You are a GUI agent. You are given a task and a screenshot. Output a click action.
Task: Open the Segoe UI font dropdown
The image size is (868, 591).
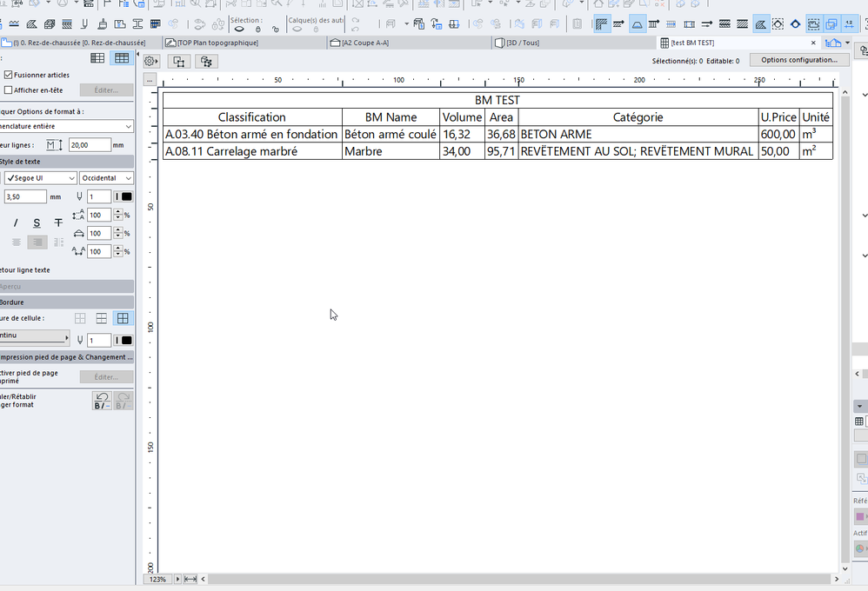(x=40, y=177)
